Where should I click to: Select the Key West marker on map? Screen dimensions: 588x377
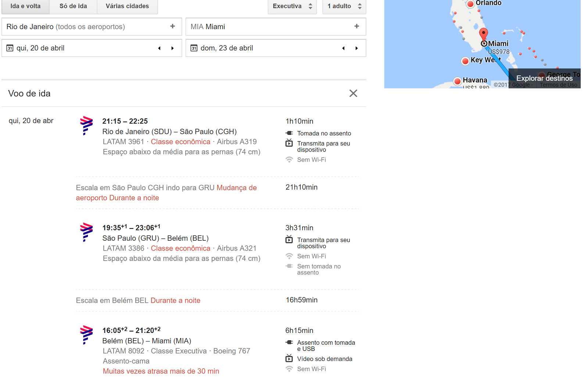pos(465,61)
